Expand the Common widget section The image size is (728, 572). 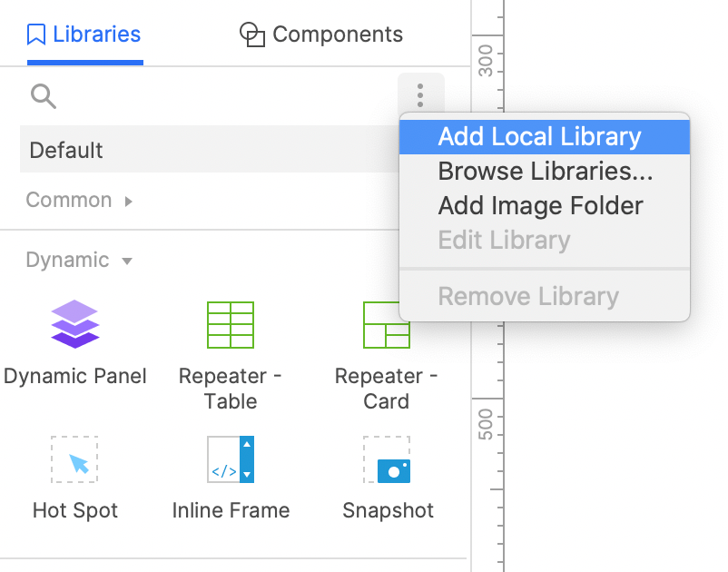[x=79, y=200]
